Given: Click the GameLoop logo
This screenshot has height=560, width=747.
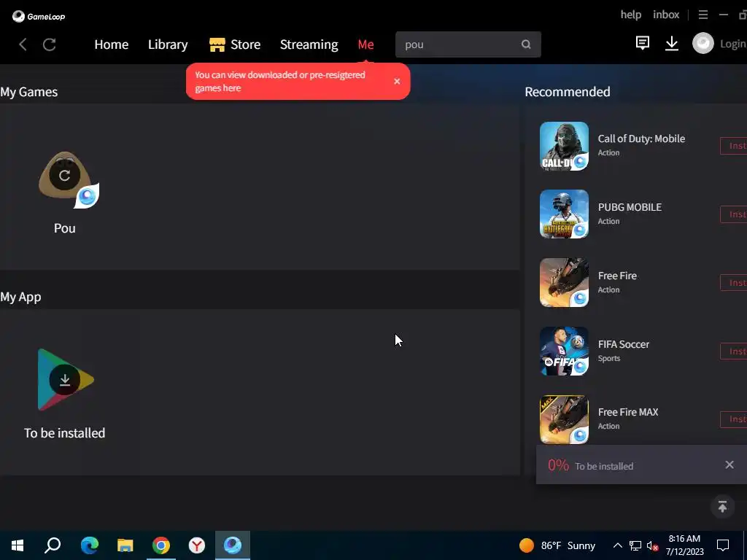Looking at the screenshot, I should pos(39,16).
